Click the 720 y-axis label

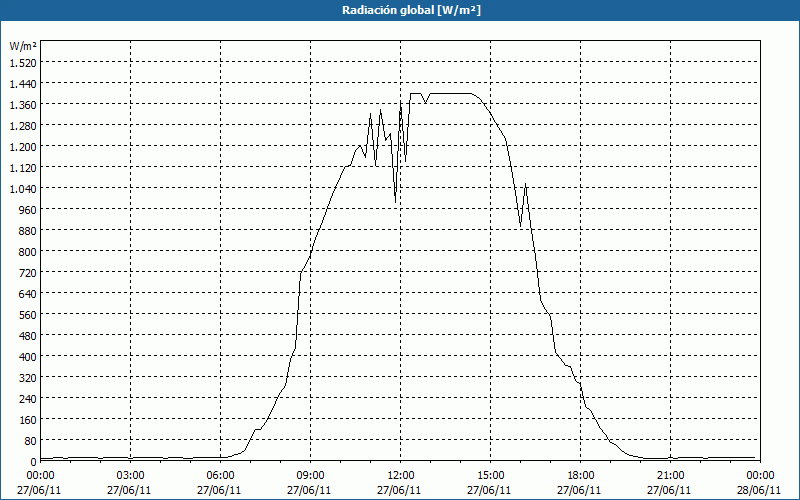pos(28,273)
